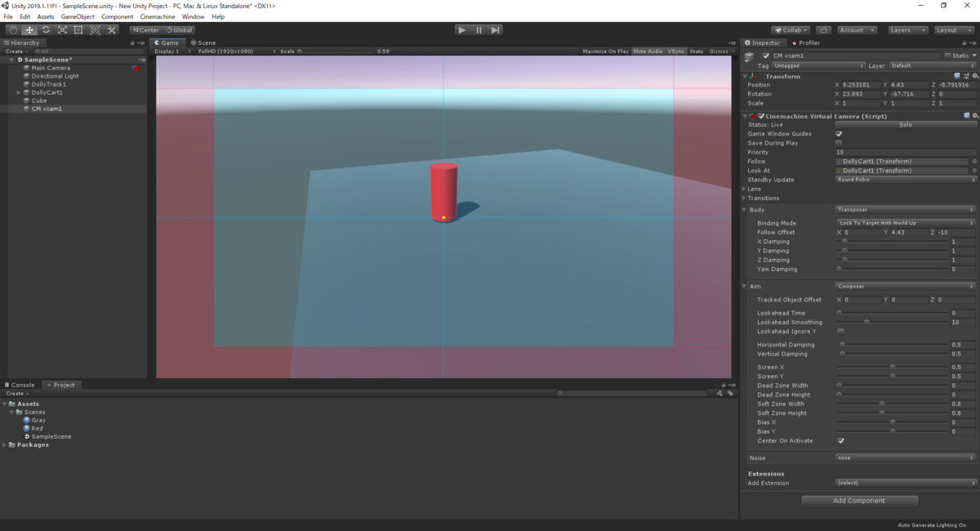
Task: Uncheck Center On Activate
Action: click(840, 440)
